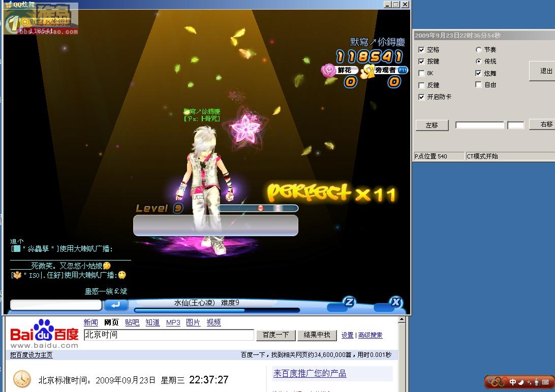
Task: Open the 设置 link on Baidu
Action: coord(347,335)
